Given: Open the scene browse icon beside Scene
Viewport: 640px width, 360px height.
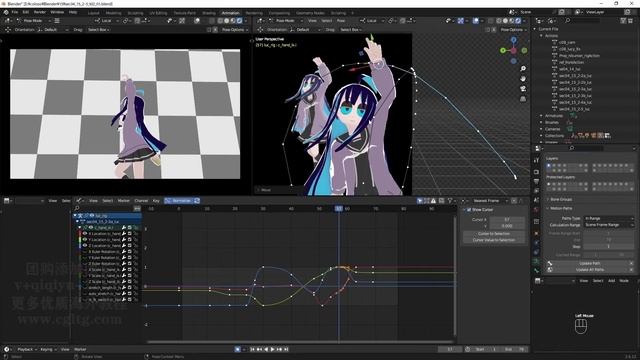Looking at the screenshot, I should (x=513, y=12).
